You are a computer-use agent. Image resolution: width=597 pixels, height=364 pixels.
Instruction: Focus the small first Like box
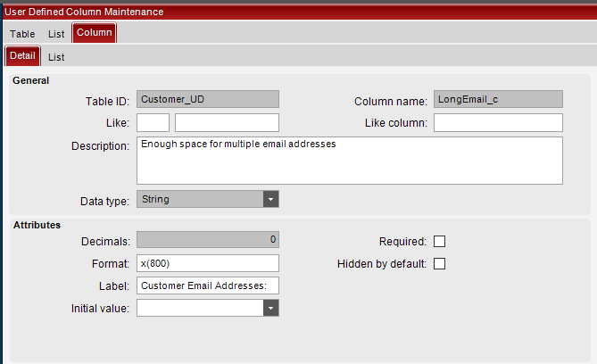pyautogui.click(x=153, y=122)
